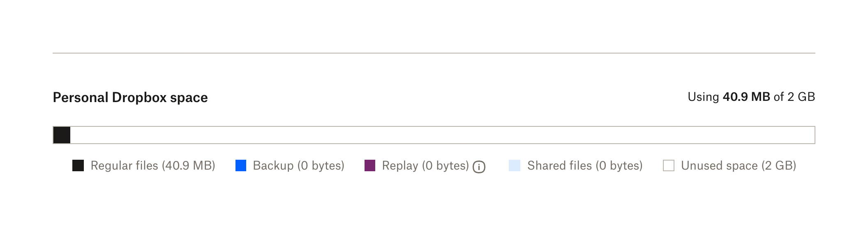Click the used portion of storage bar

coord(62,135)
